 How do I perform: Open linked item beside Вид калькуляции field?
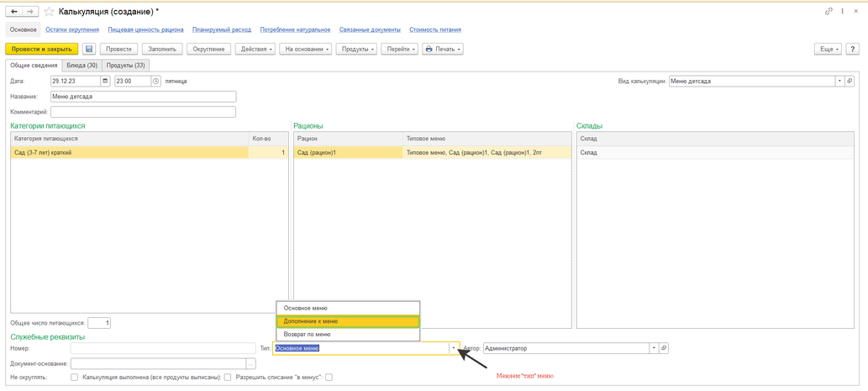coord(850,82)
